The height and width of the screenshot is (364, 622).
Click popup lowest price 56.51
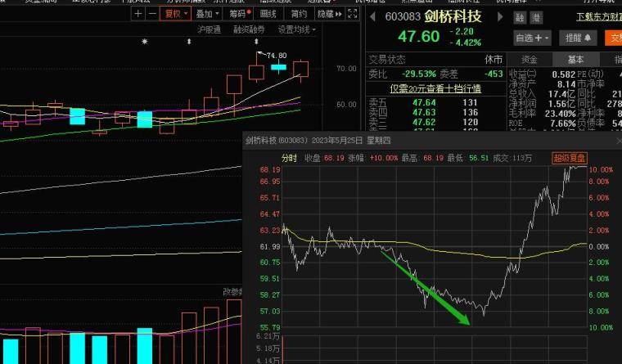coord(479,158)
